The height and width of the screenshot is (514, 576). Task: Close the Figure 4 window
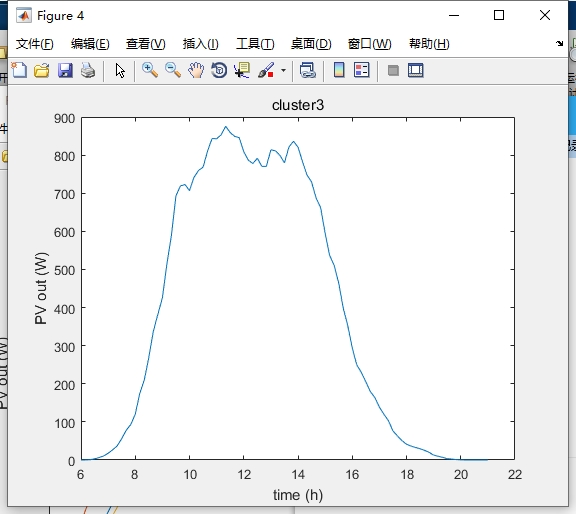click(545, 15)
